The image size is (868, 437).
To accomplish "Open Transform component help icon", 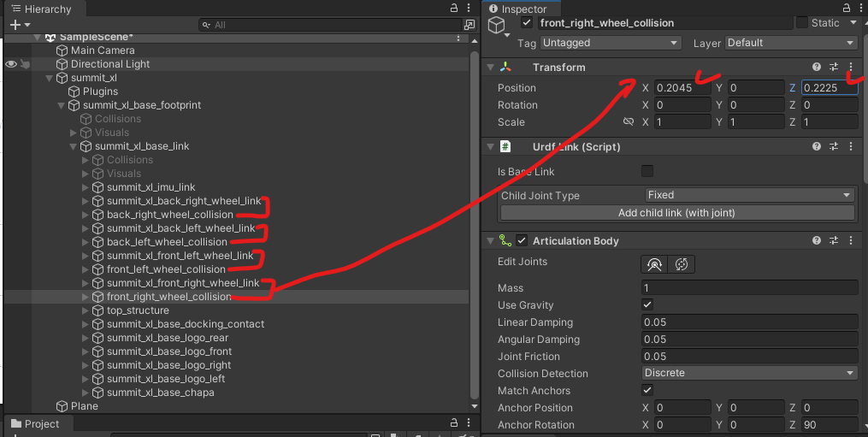I will pos(817,67).
